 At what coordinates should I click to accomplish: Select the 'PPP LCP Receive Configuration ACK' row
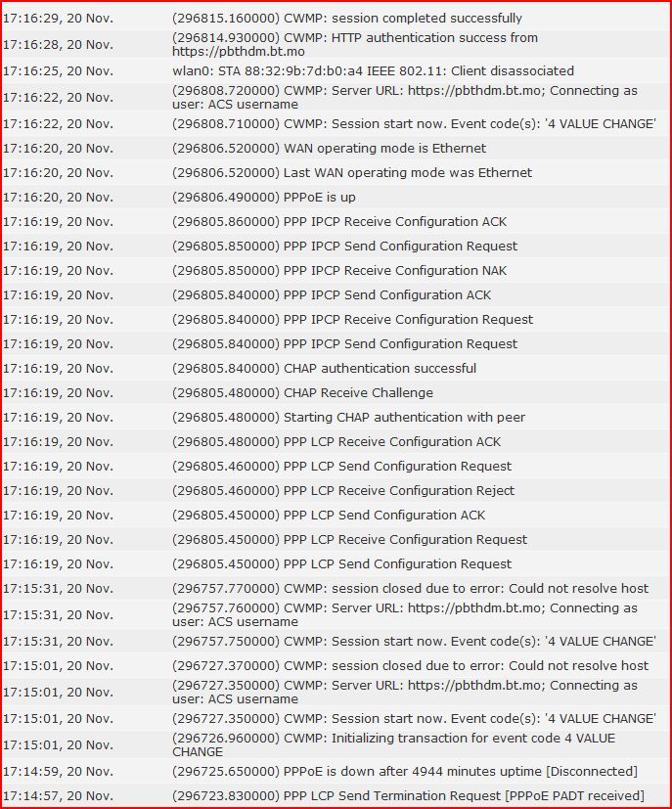pos(336,441)
